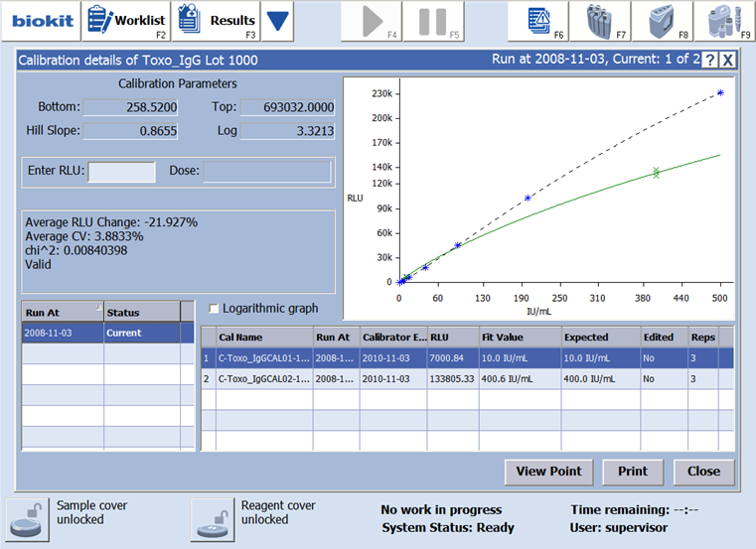Close the calibration details dialog with Close
Viewport: 756px width, 549px height.
703,472
